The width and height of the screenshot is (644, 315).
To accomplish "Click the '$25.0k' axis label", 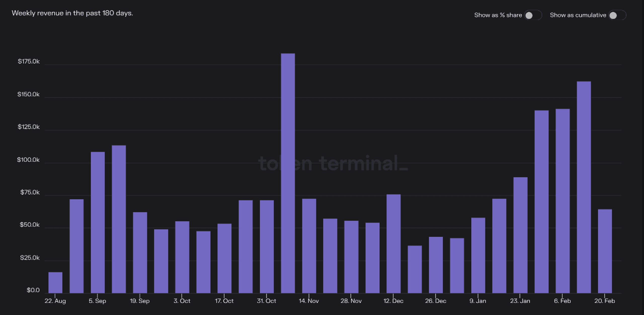I will (x=30, y=258).
